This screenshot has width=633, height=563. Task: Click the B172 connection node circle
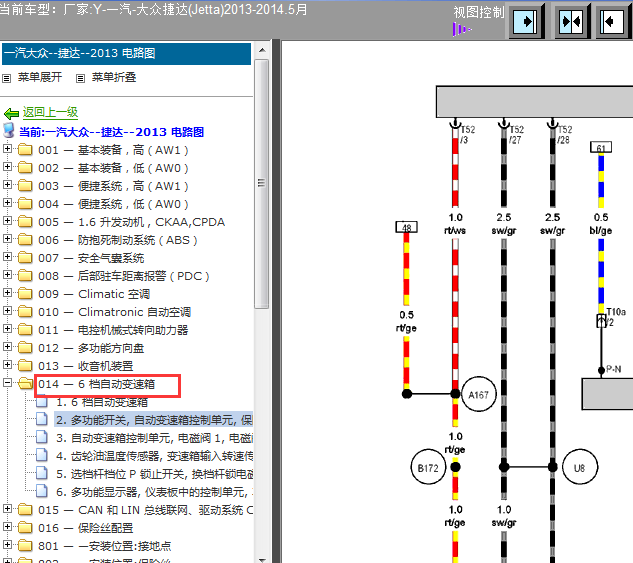coord(428,467)
